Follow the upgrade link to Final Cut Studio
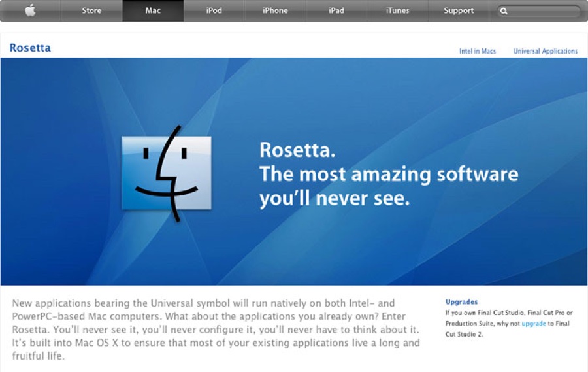The width and height of the screenshot is (588, 372). (x=533, y=324)
